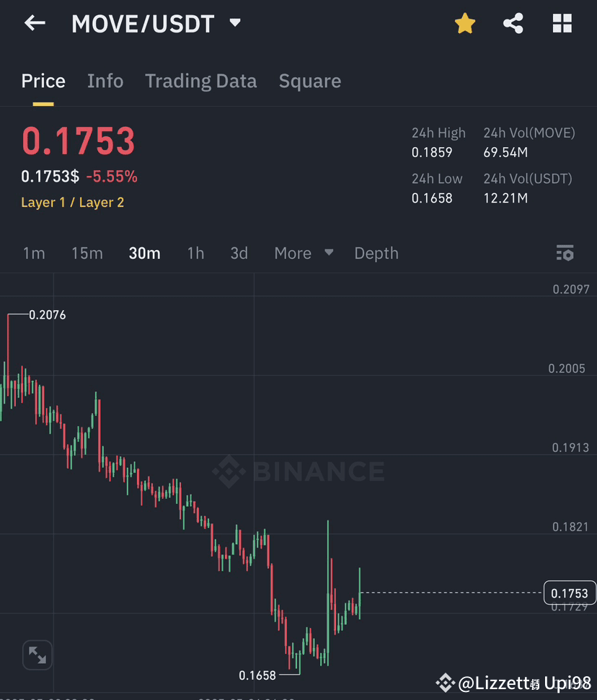
Task: Open the Trading Data tab
Action: (200, 81)
